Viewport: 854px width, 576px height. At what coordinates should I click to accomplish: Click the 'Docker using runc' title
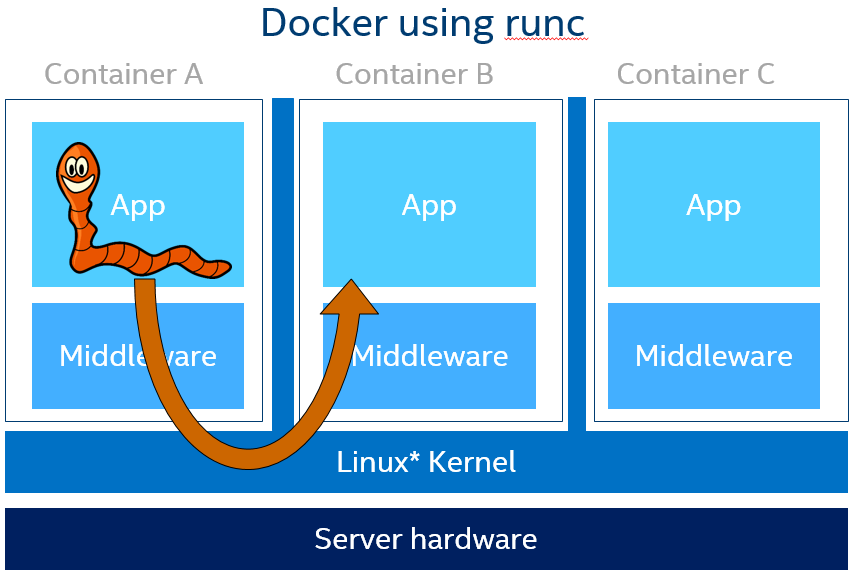[422, 23]
